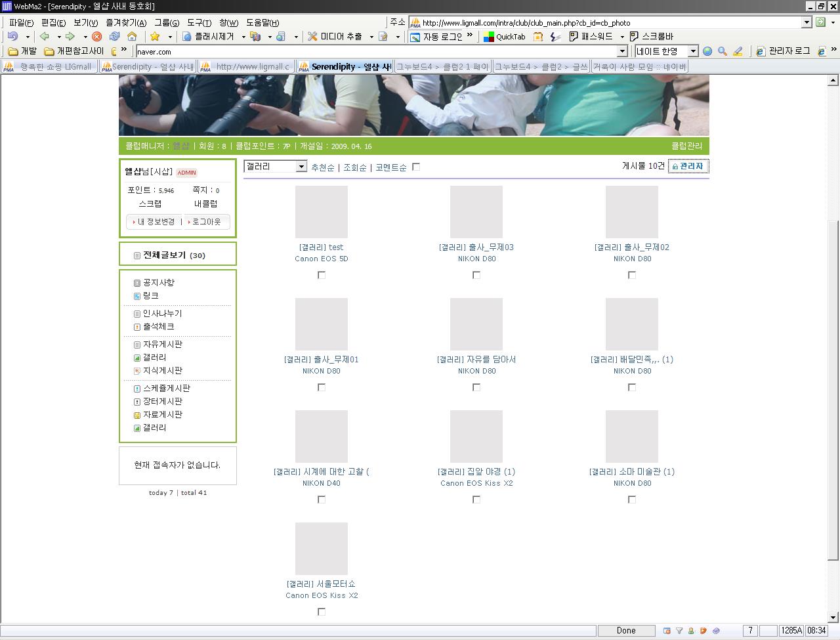Expand the address bar URL dropdown
This screenshot has width=840, height=640.
click(x=807, y=22)
